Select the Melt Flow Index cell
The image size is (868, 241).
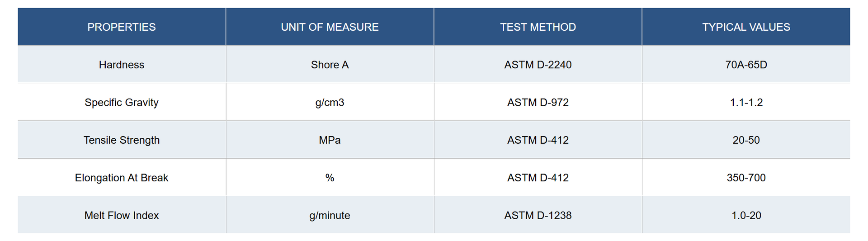(x=122, y=215)
